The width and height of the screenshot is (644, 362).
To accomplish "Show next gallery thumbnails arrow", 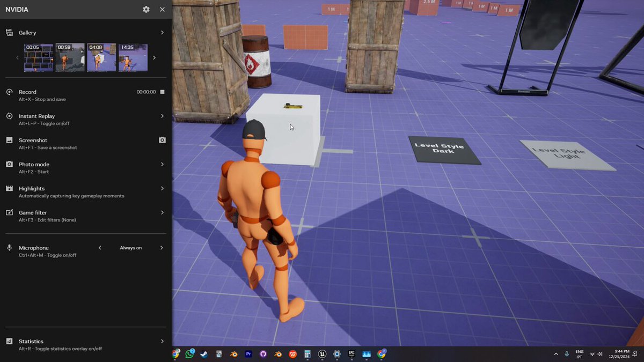I will [155, 57].
